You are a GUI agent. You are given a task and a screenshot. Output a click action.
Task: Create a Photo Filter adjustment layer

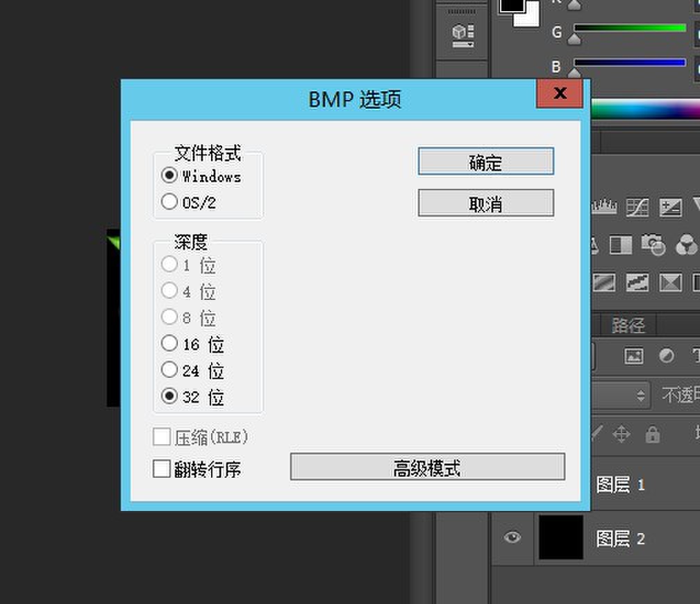pos(653,244)
